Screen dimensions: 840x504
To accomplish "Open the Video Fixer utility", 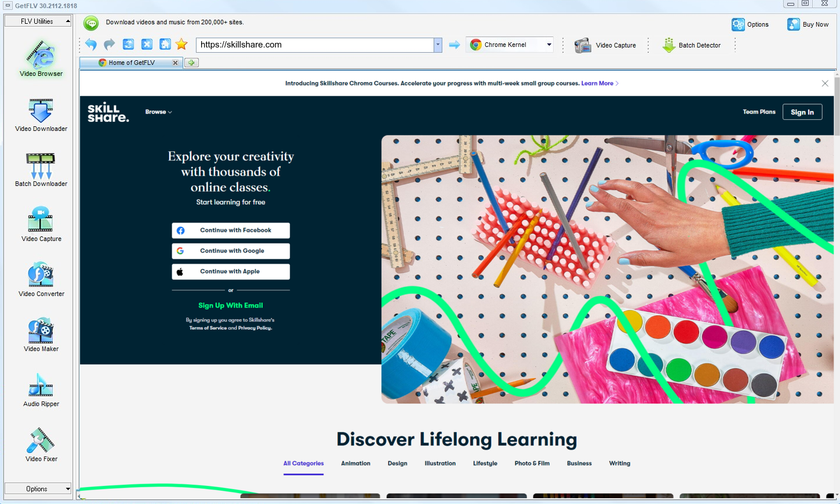I will point(41,445).
